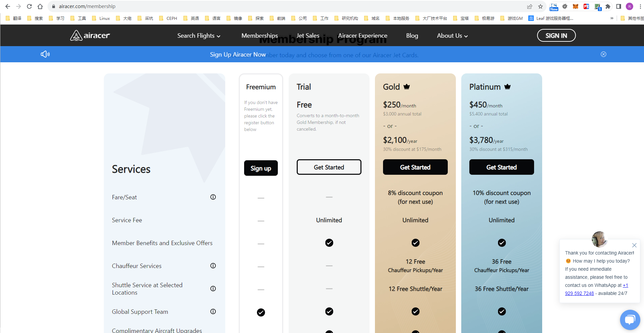Image resolution: width=644 pixels, height=333 pixels.
Task: Click the gear extension icon
Action: pos(565,6)
